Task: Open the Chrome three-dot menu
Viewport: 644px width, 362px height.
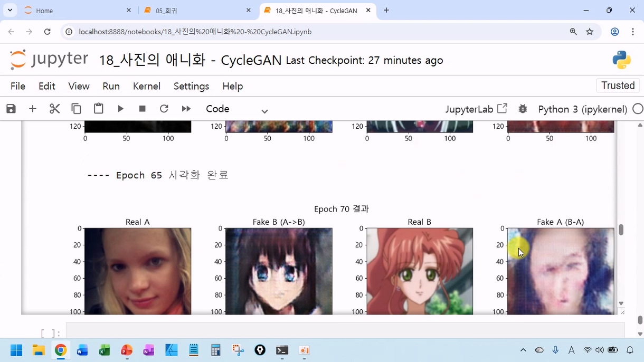Action: pos(632,32)
